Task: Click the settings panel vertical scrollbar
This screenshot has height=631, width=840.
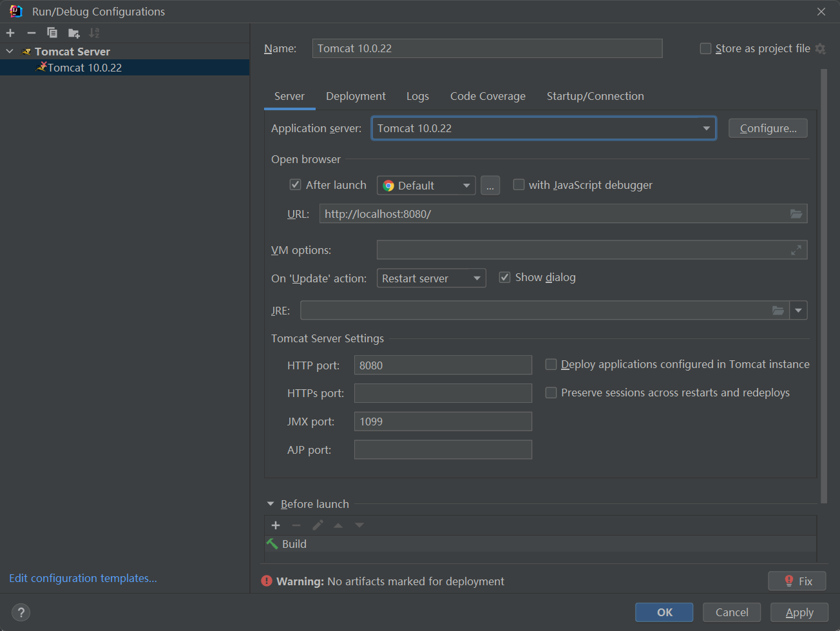Action: [x=824, y=286]
